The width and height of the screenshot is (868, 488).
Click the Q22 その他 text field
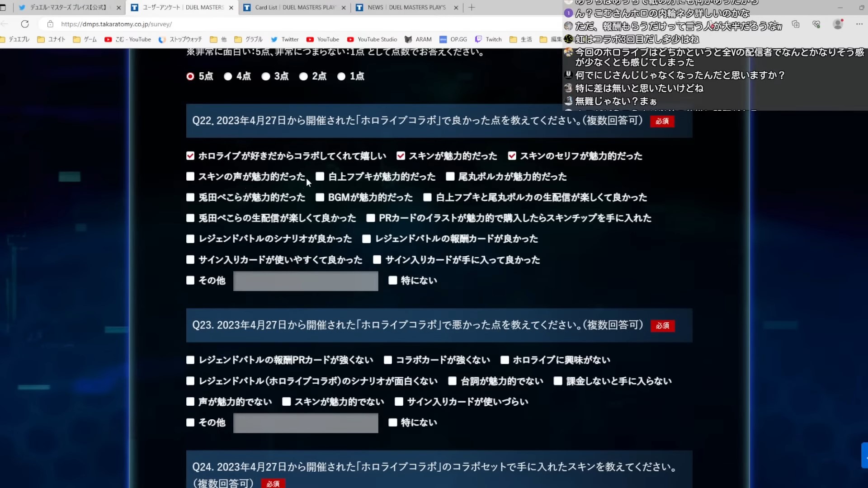coord(306,281)
